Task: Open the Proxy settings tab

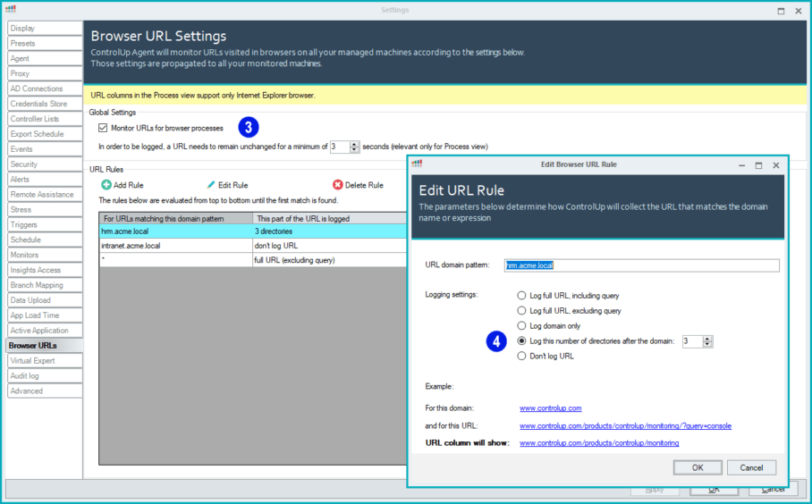Action: pos(45,73)
